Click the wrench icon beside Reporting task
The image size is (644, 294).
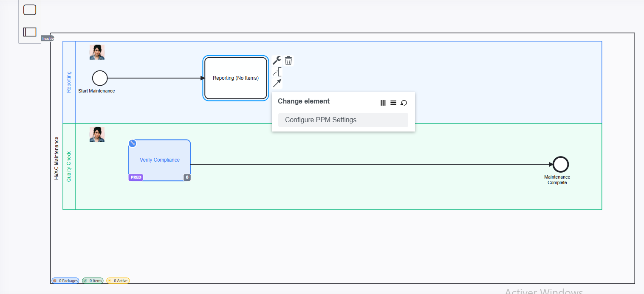point(277,60)
